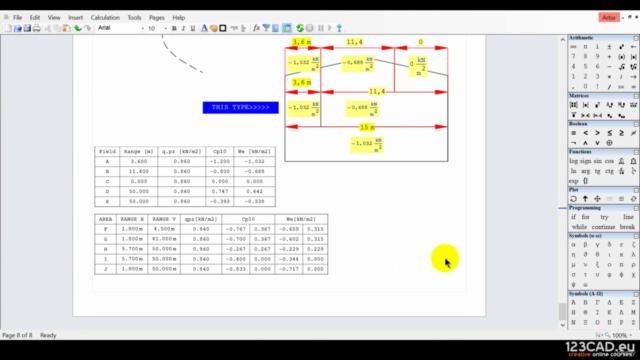Click the Plot move cross-arrows icon

(x=597, y=199)
